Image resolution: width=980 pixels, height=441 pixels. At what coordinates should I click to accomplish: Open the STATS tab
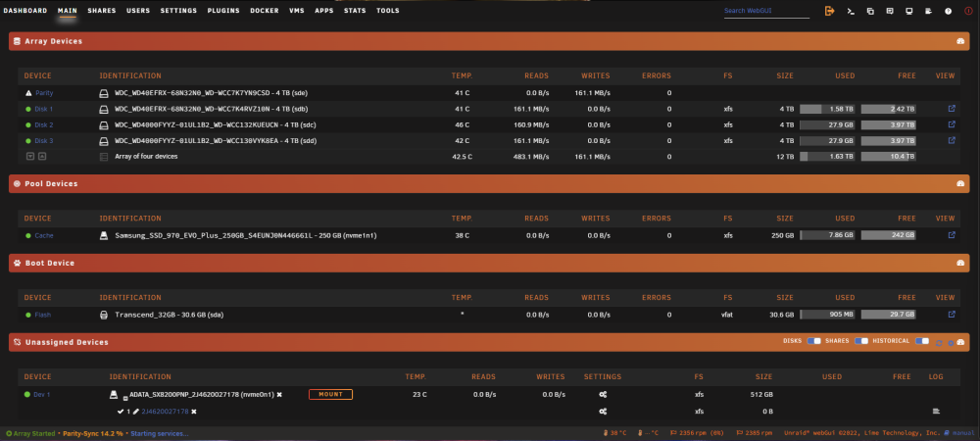click(x=355, y=11)
